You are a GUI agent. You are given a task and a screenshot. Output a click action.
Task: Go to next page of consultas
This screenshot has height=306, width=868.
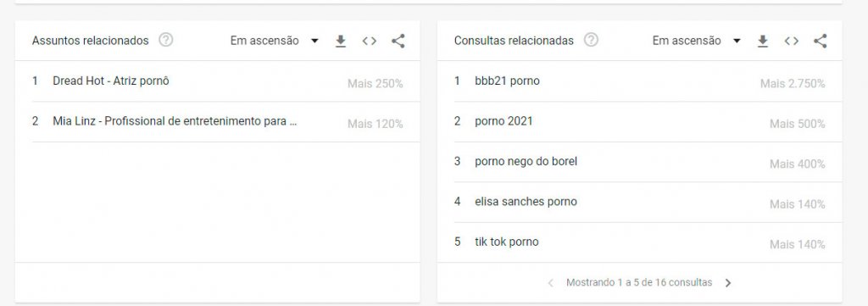728,283
